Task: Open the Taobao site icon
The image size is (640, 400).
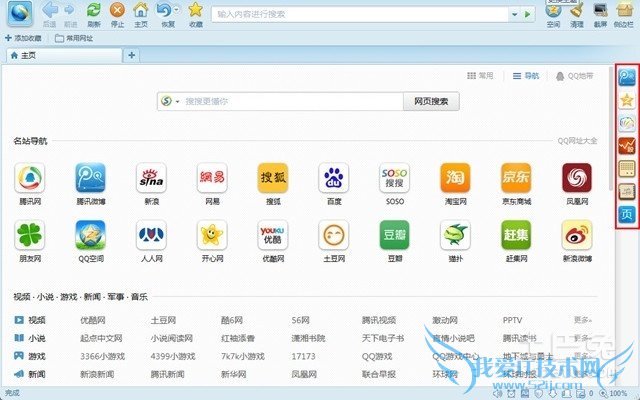Action: [456, 178]
